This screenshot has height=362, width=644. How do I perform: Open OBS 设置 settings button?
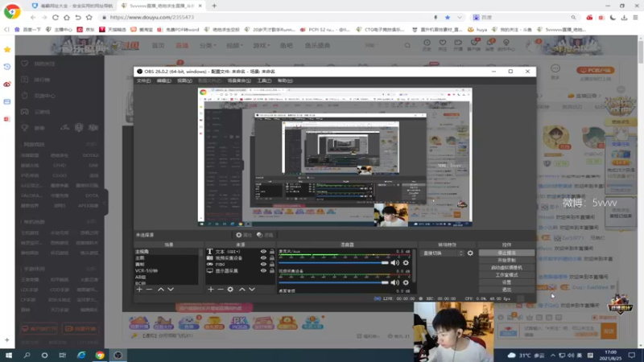point(507,282)
